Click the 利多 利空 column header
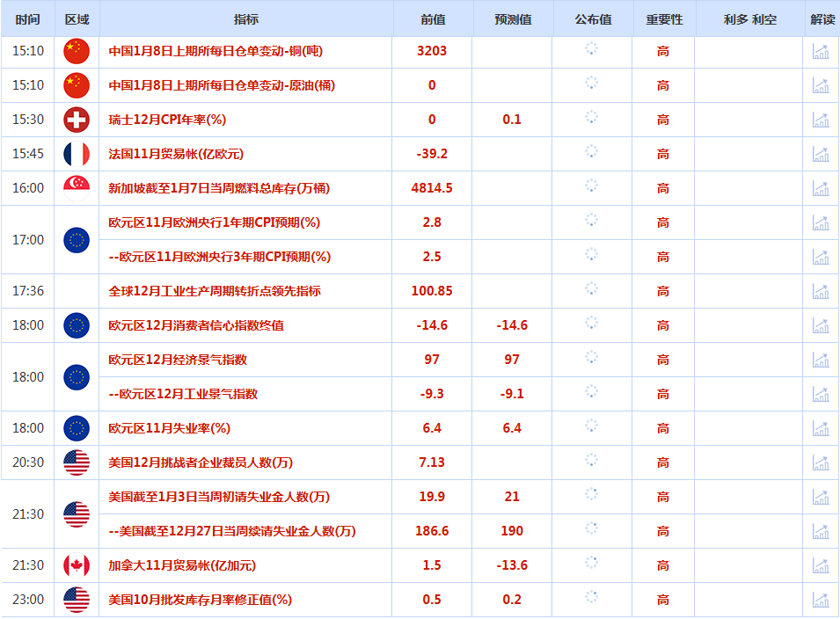 [750, 19]
